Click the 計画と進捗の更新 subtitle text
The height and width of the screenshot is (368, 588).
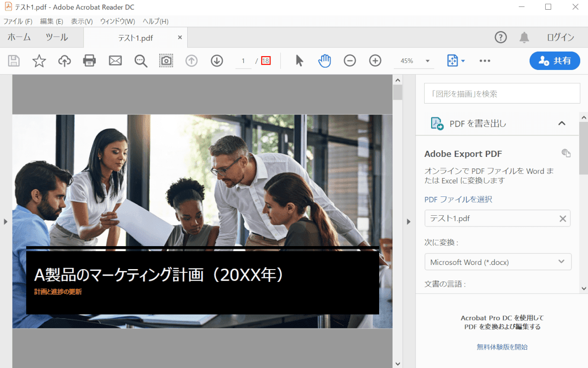click(58, 292)
